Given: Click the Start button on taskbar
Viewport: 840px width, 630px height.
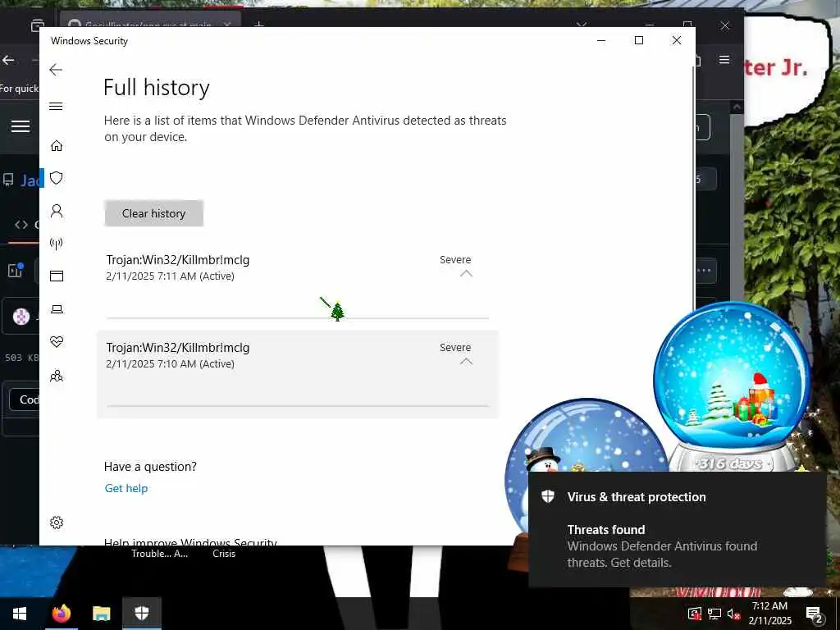Looking at the screenshot, I should coord(20,614).
